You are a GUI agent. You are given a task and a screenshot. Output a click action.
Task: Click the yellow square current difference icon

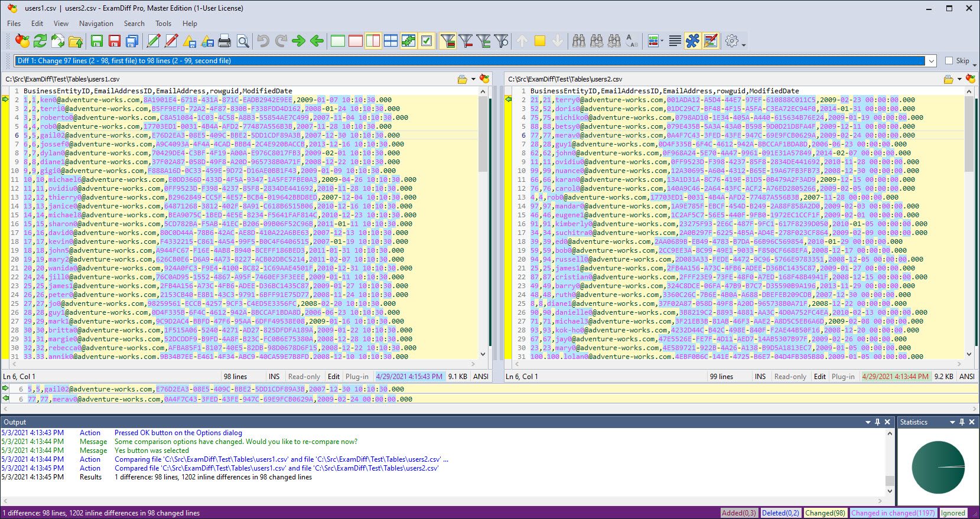tap(540, 41)
